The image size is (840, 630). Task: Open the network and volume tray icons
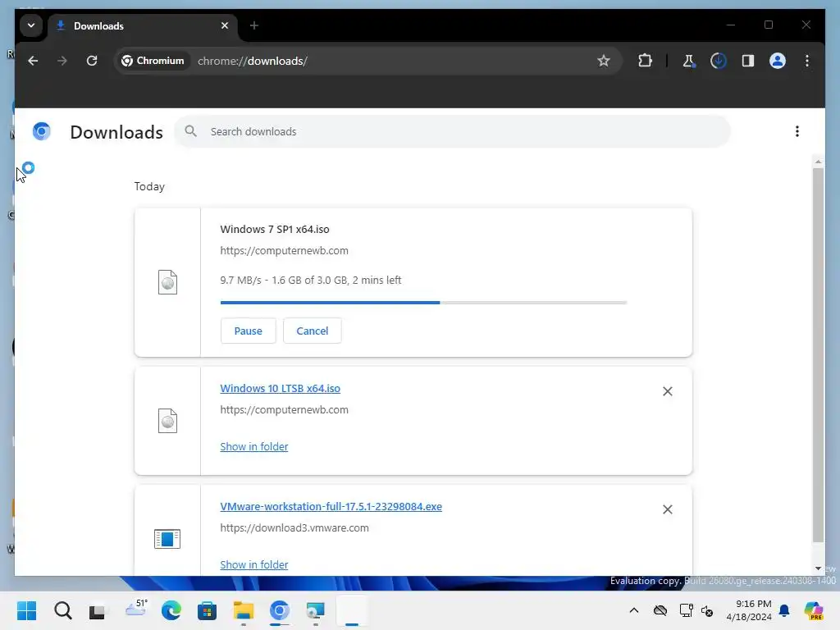(696, 610)
